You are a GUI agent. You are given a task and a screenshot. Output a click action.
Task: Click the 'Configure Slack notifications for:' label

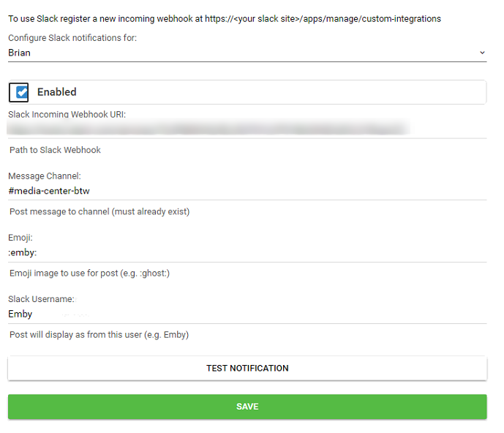[72, 38]
